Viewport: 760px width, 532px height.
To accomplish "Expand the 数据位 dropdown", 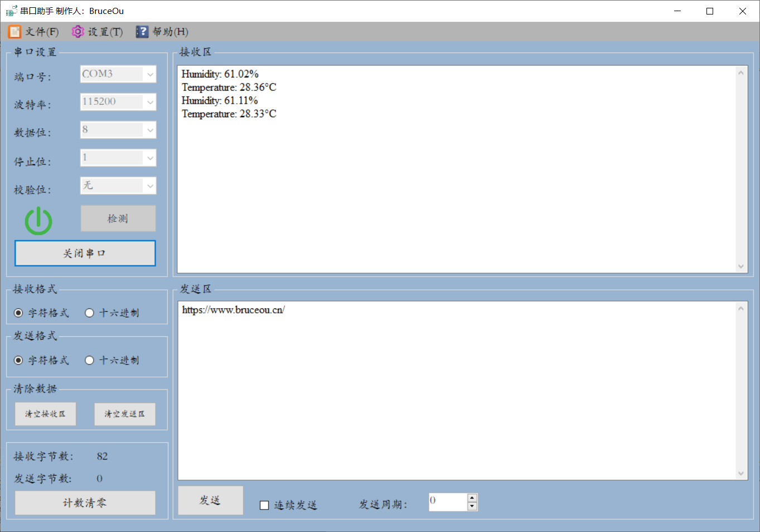I will click(x=150, y=130).
